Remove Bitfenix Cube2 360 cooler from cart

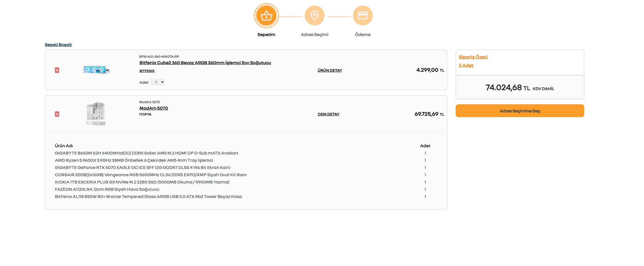click(x=57, y=70)
